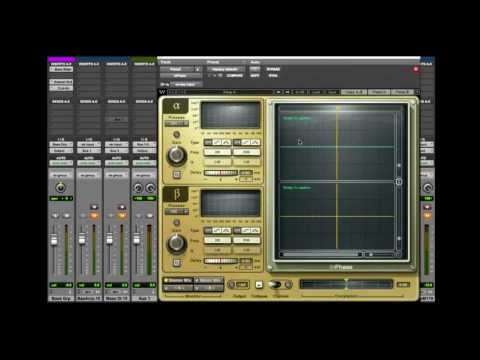The height and width of the screenshot is (360, 480).
Task: Toggle the square button below alpha Gain knob
Action: (x=177, y=174)
